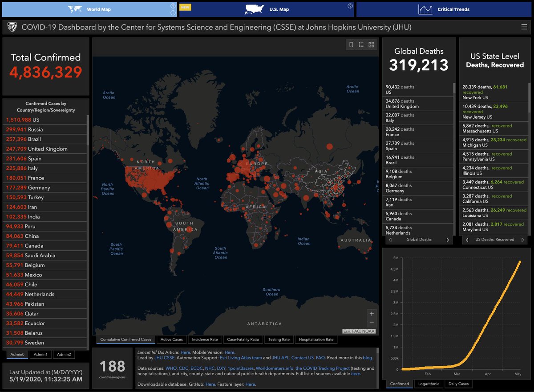The width and height of the screenshot is (534, 392).
Task: Open the help question mark on World Map
Action: 173,6
